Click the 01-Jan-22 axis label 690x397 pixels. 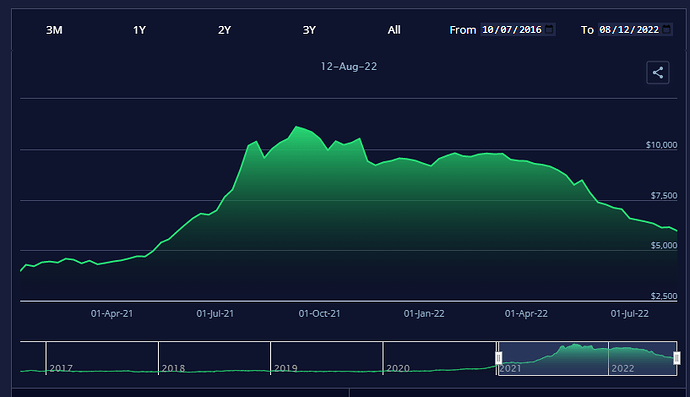[x=424, y=314]
